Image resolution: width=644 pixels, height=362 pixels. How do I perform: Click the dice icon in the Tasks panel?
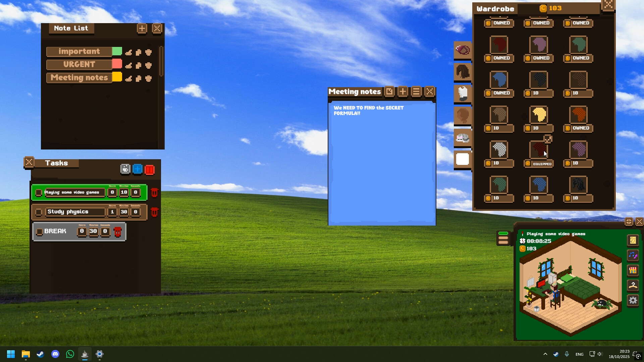click(125, 169)
